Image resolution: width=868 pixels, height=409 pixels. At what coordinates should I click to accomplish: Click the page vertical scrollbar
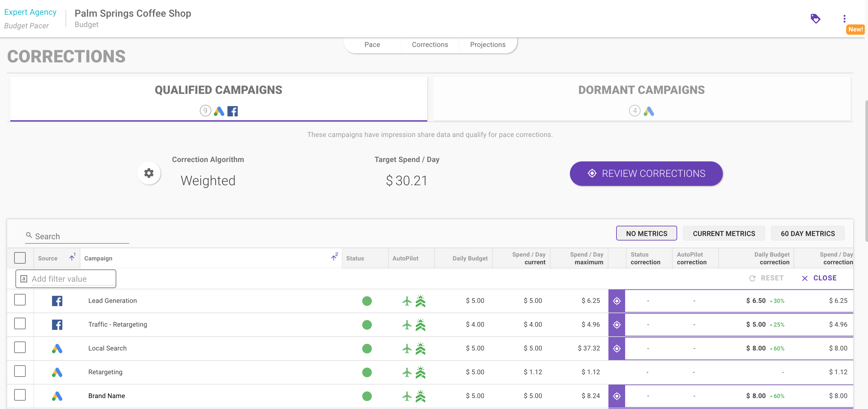click(x=866, y=170)
